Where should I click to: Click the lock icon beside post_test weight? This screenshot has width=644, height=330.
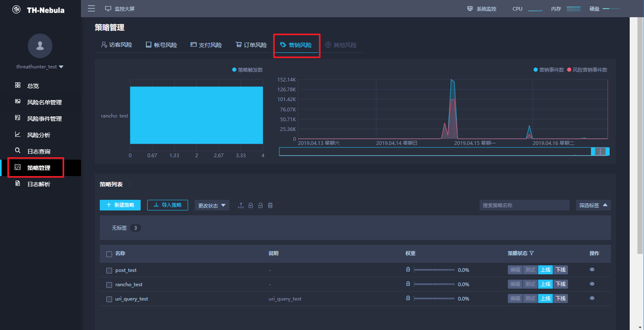(x=408, y=269)
